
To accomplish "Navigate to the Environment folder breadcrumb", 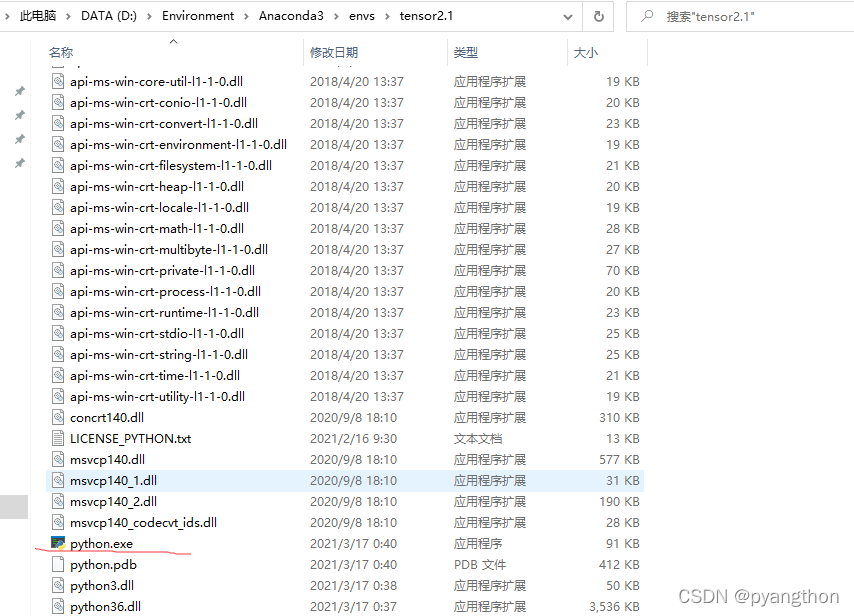I will (x=198, y=16).
